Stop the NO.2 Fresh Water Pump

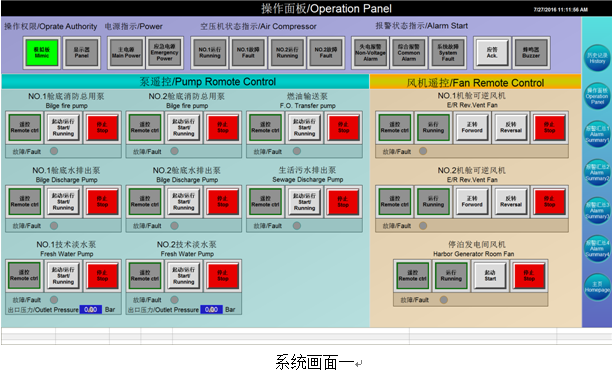click(x=223, y=276)
